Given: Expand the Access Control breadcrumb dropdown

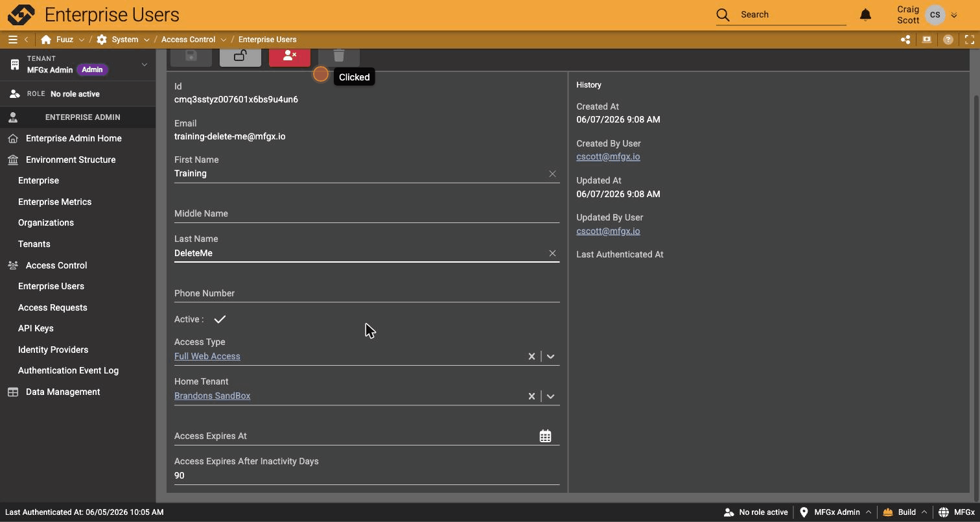Looking at the screenshot, I should 224,40.
